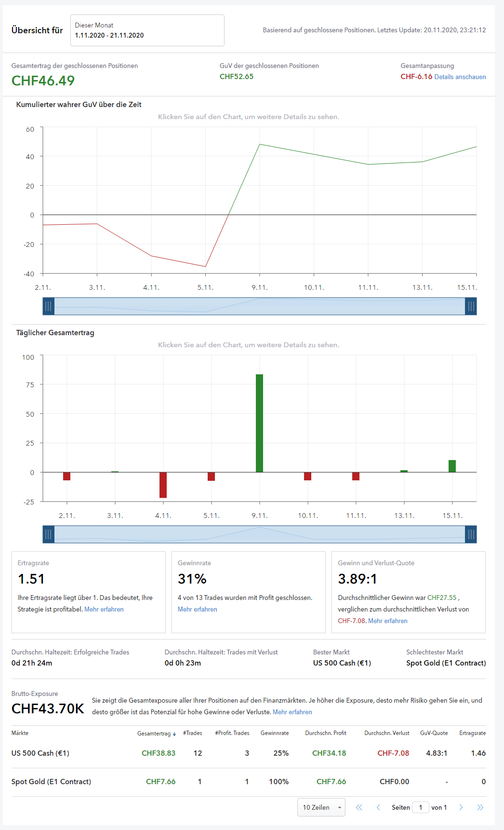Click right handle of cumulative chart range
Image resolution: width=504 pixels, height=830 pixels.
[x=471, y=306]
